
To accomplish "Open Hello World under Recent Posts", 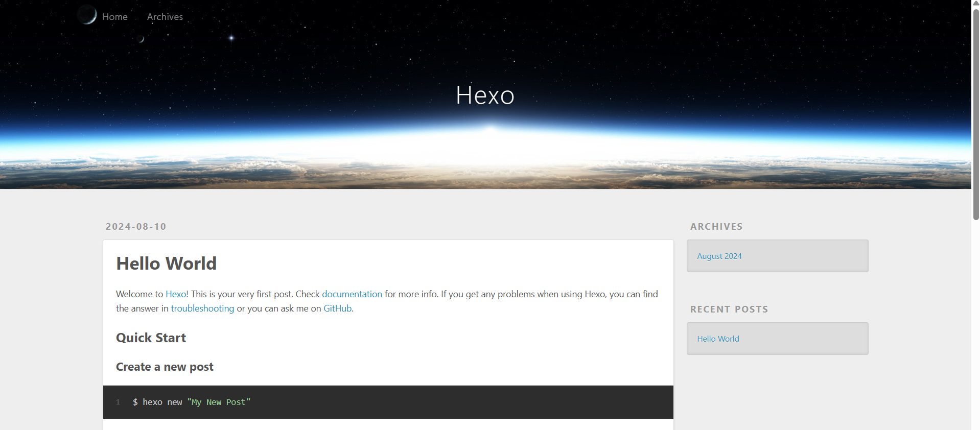I will pyautogui.click(x=718, y=339).
